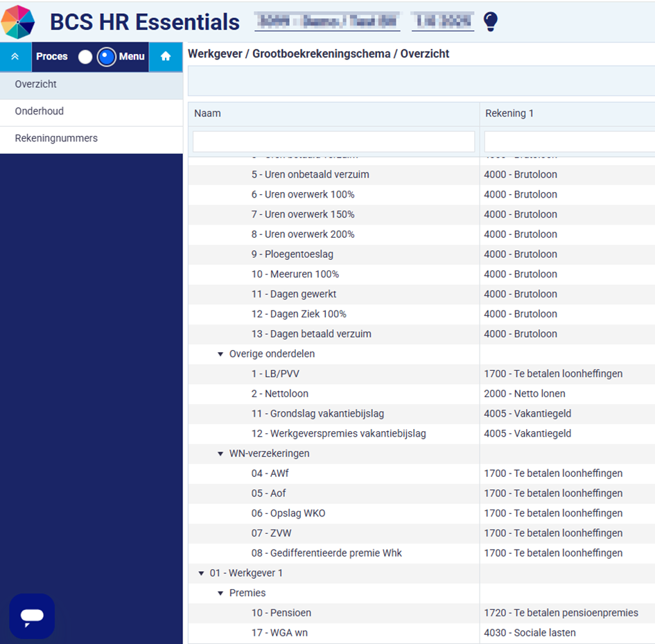Select row 11 - Dagen gewerkt
This screenshot has width=655, height=644.
421,294
